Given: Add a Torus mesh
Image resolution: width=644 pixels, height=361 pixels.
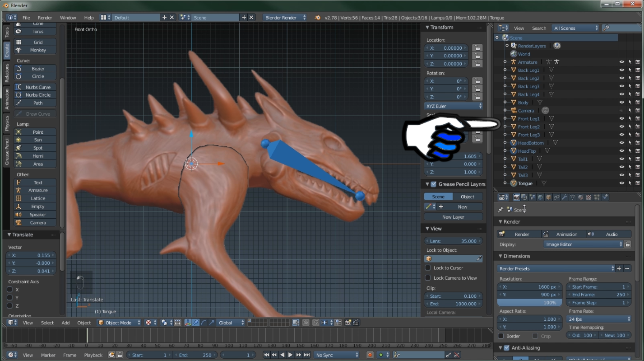Looking at the screenshot, I should coord(35,32).
